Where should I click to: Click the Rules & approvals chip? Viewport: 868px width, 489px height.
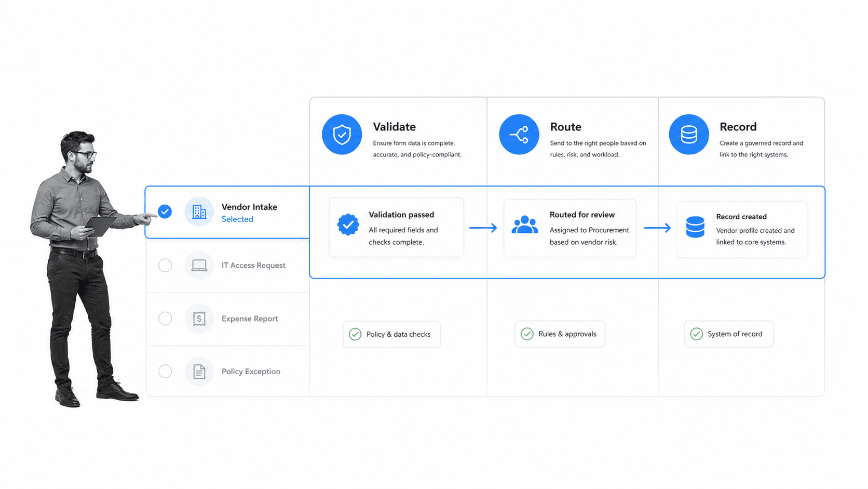pos(560,334)
